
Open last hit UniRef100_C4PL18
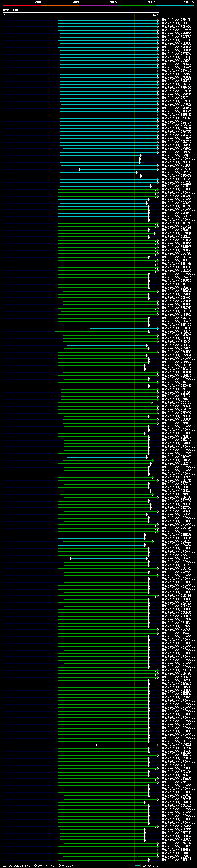coord(177,860)
